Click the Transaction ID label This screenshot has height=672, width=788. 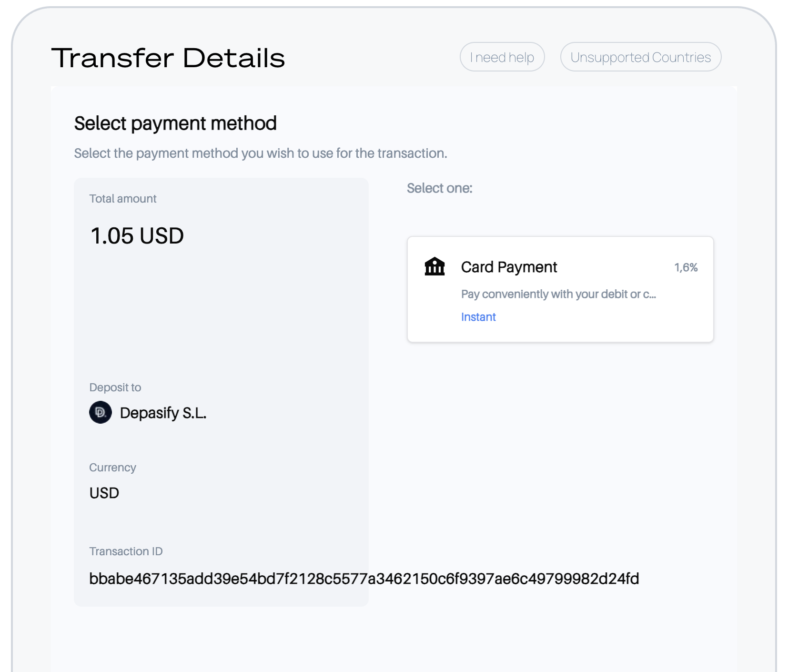[x=126, y=551]
